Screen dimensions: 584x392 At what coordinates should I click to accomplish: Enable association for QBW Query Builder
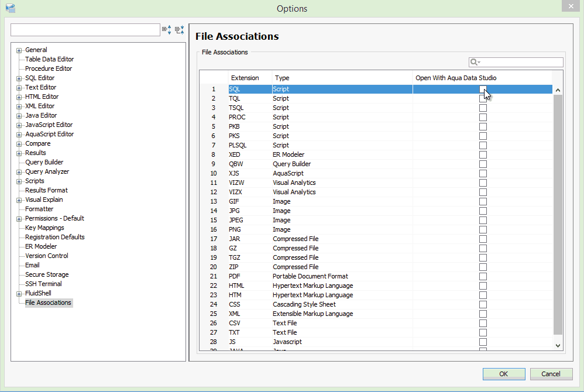click(483, 164)
